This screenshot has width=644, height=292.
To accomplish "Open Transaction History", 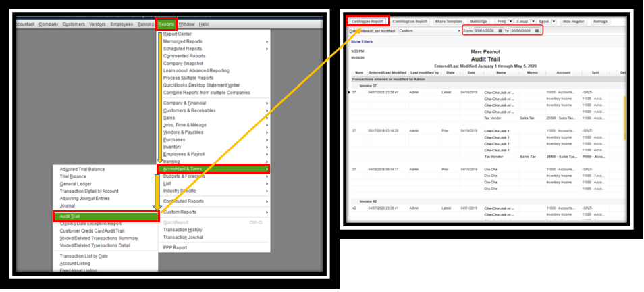I will 183,230.
